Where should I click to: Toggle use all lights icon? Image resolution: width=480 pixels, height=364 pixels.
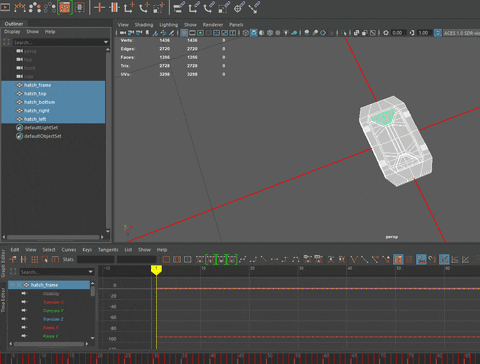click(x=286, y=33)
